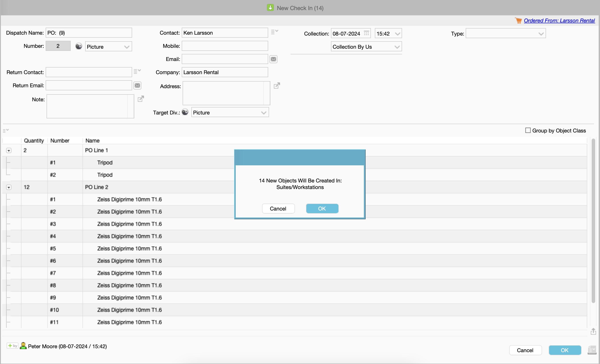
Task: Collapse the PO Line 1 group
Action: point(9,151)
